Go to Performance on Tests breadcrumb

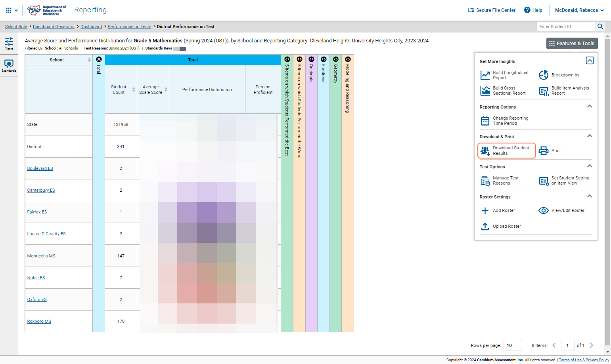129,27
